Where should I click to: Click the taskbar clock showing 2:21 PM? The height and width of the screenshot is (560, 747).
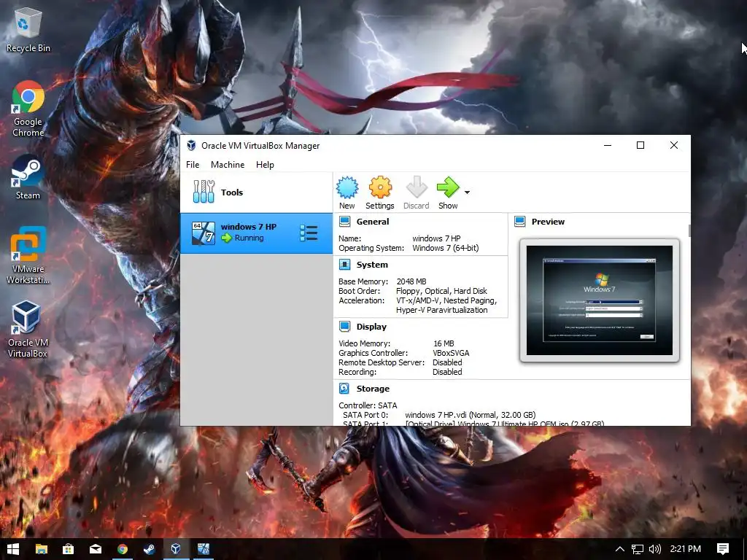[686, 549]
